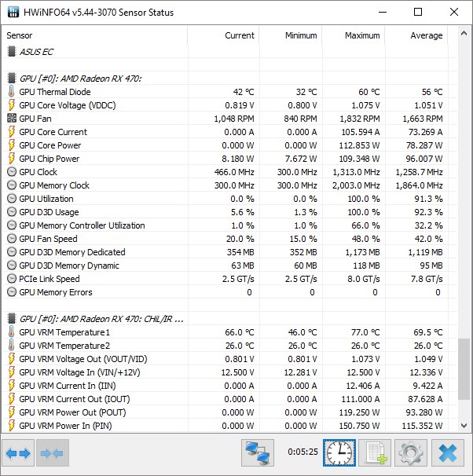Select the GPU VRM Current In (IIN) row

click(x=229, y=386)
